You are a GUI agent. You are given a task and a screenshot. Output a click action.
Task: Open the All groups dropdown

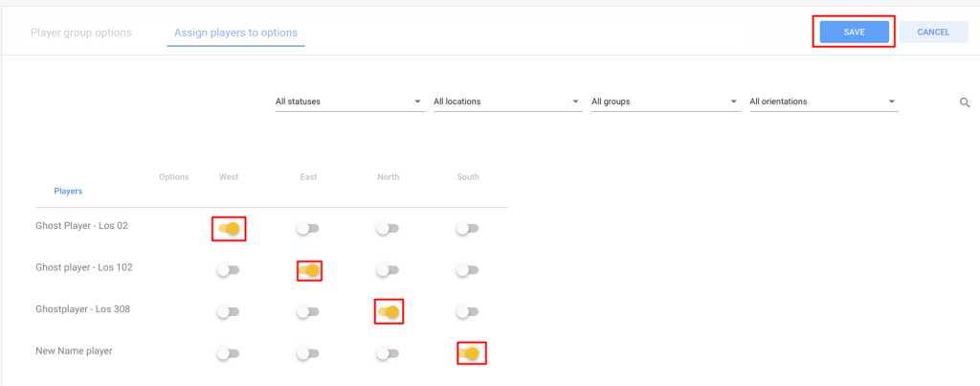[666, 102]
